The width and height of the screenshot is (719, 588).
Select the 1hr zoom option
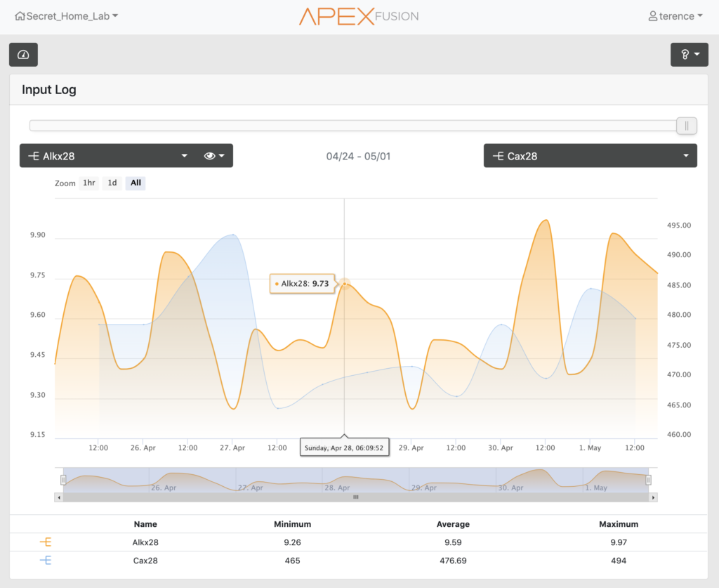click(x=88, y=183)
